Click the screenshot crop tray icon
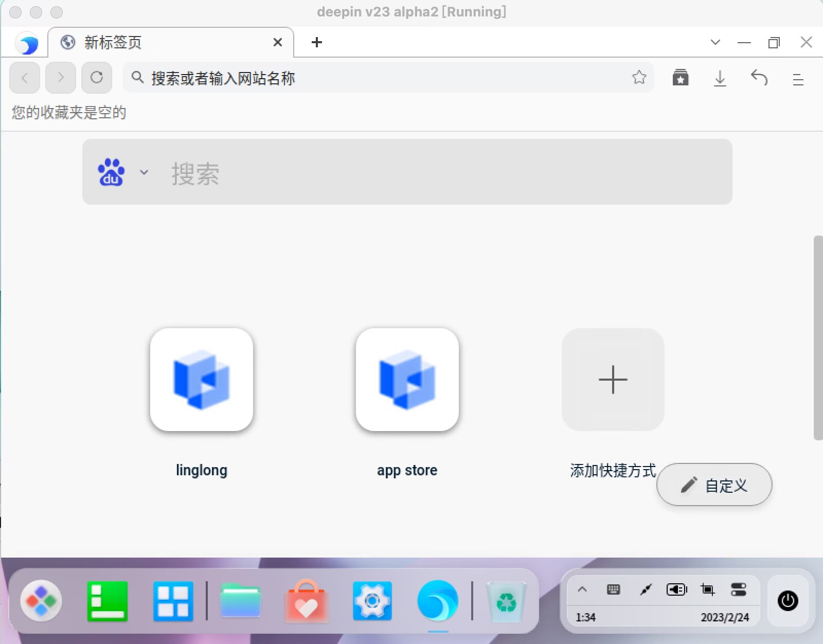Viewport: 823px width, 644px height. (708, 589)
